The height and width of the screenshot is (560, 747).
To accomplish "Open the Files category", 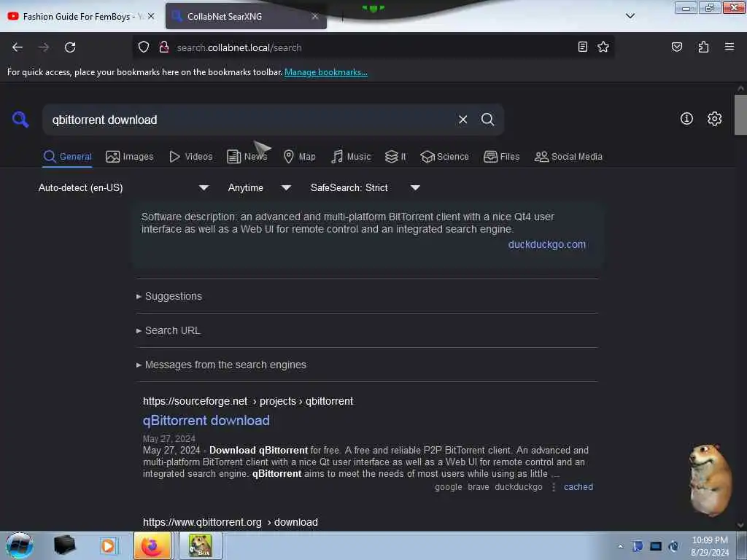I will coord(501,157).
